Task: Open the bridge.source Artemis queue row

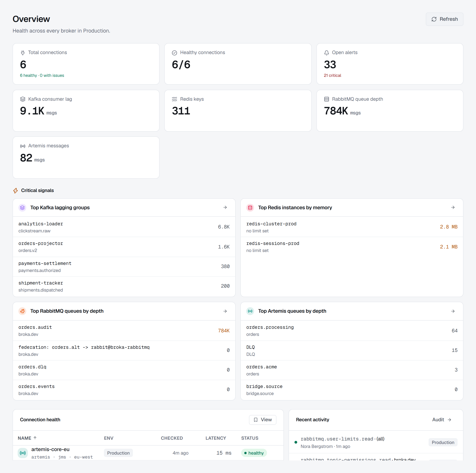Action: click(352, 390)
